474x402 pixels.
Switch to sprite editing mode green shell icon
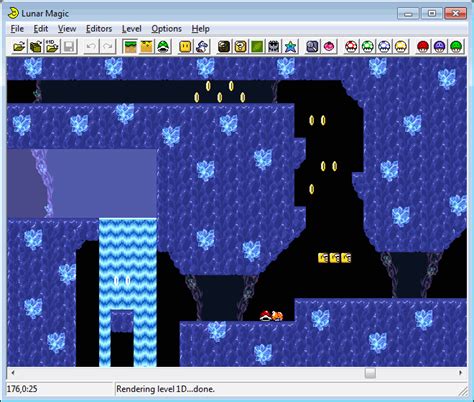click(163, 46)
